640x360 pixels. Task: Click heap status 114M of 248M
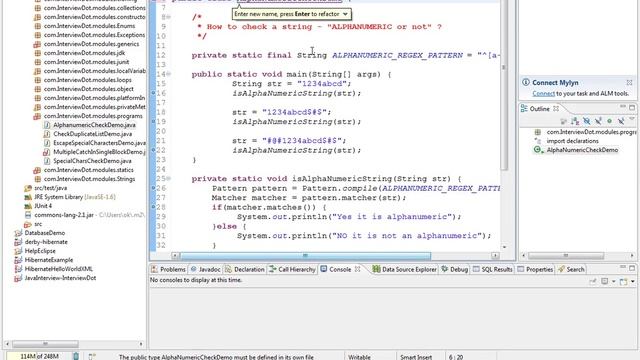point(39,356)
